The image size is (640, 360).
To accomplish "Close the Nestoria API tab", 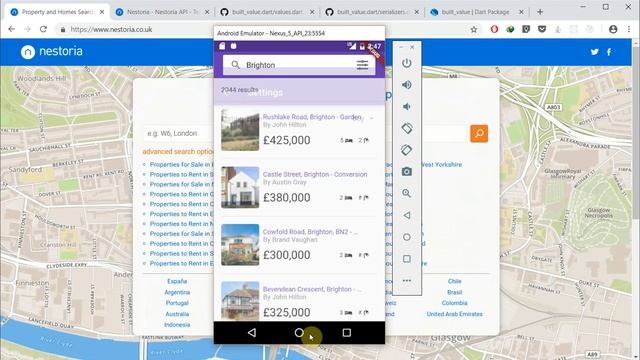I will click(207, 12).
